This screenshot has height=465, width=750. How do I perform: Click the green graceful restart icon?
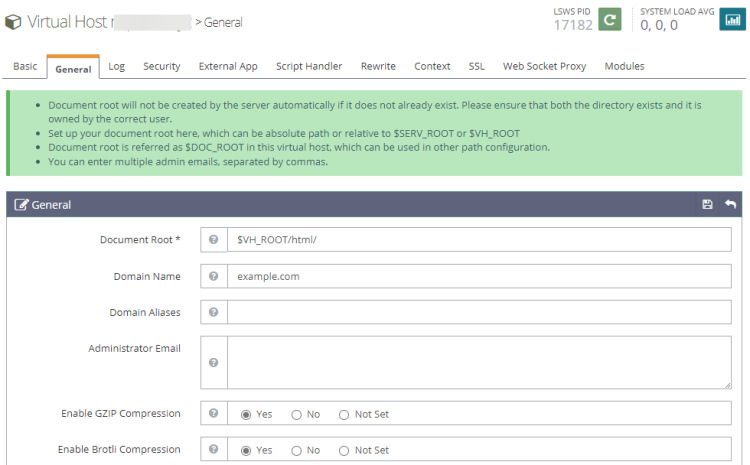click(x=610, y=20)
